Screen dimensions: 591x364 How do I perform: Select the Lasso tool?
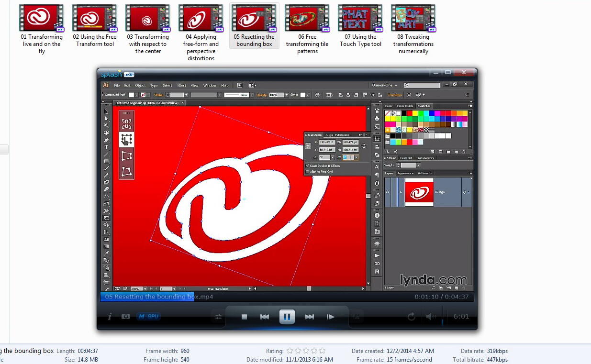coord(106,133)
